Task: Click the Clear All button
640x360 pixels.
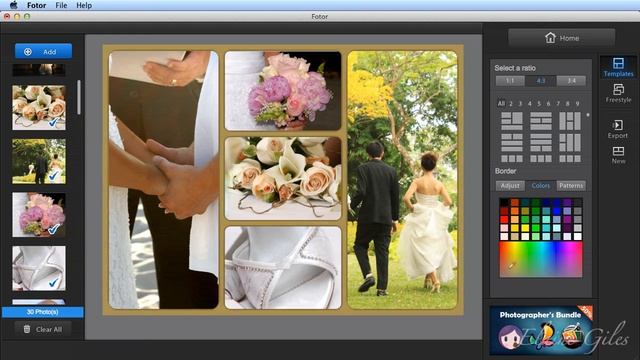Action: click(43, 329)
